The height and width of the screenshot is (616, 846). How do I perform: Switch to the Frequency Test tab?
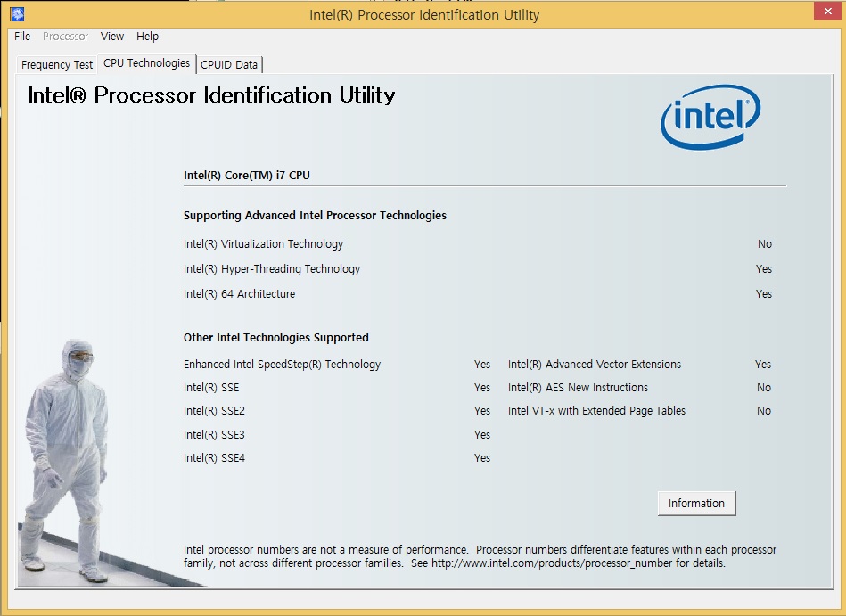click(57, 65)
